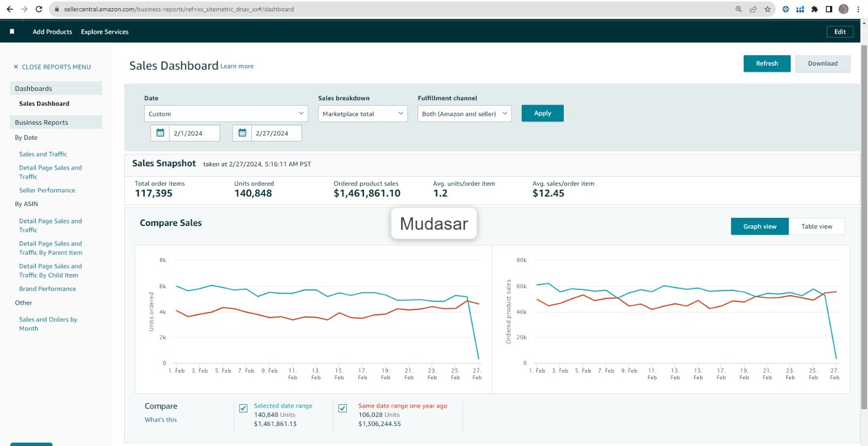Click the bookmark flag icon in header
The width and height of the screenshot is (868, 446).
point(12,32)
